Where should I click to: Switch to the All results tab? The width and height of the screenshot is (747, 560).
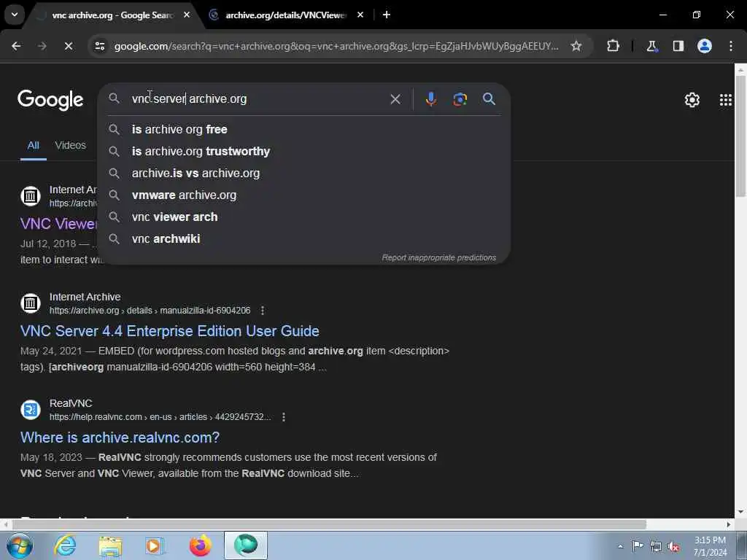tap(33, 145)
